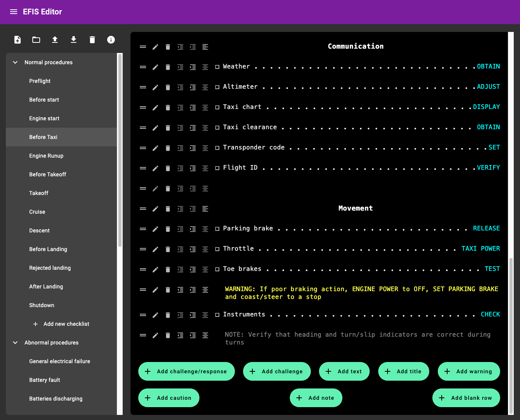Viewport: 520px width, 420px height.
Task: Open the Rejected landing checklist
Action: point(61,268)
